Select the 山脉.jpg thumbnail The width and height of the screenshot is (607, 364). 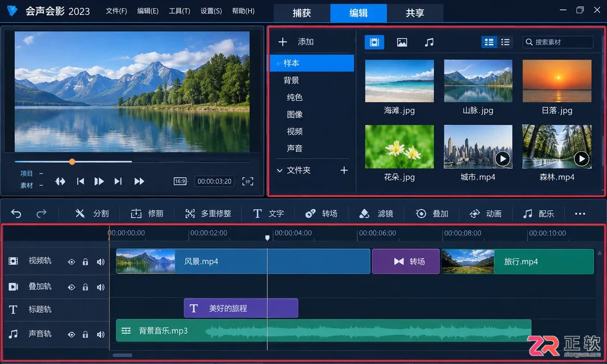pos(478,81)
